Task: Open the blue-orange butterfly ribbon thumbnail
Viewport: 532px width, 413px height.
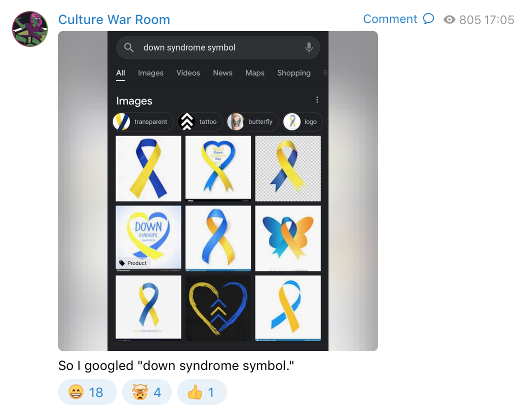Action: point(287,238)
